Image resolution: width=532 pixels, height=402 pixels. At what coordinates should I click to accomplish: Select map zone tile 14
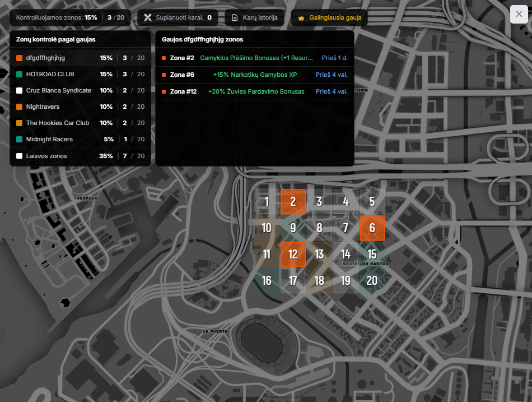[346, 254]
